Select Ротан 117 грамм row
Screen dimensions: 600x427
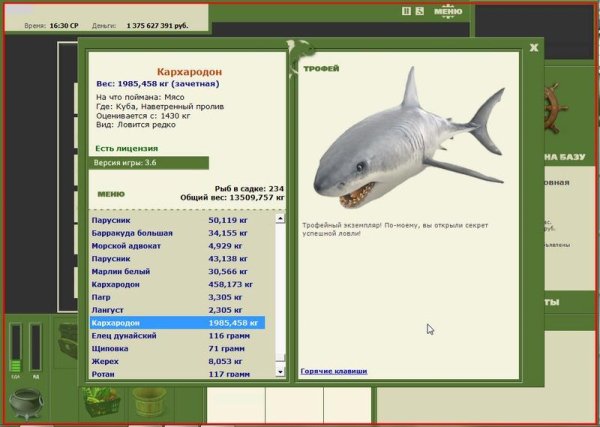[177, 374]
